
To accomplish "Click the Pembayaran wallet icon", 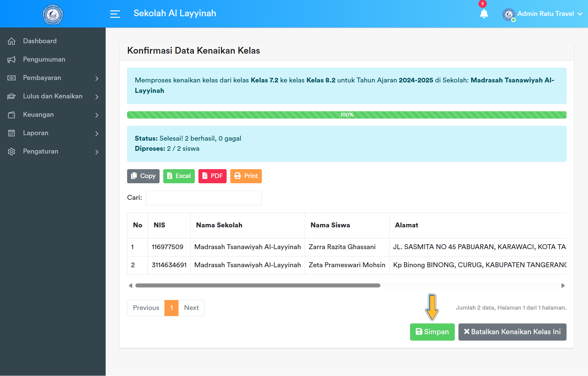I will [11, 78].
